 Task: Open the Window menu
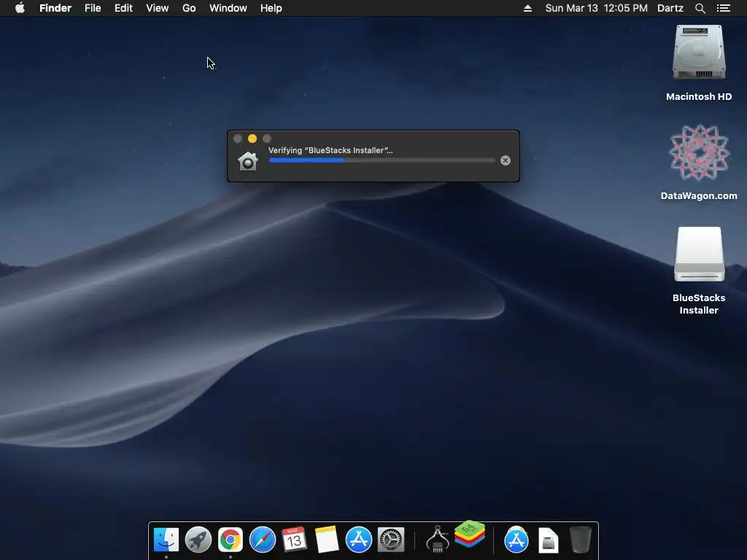tap(228, 8)
